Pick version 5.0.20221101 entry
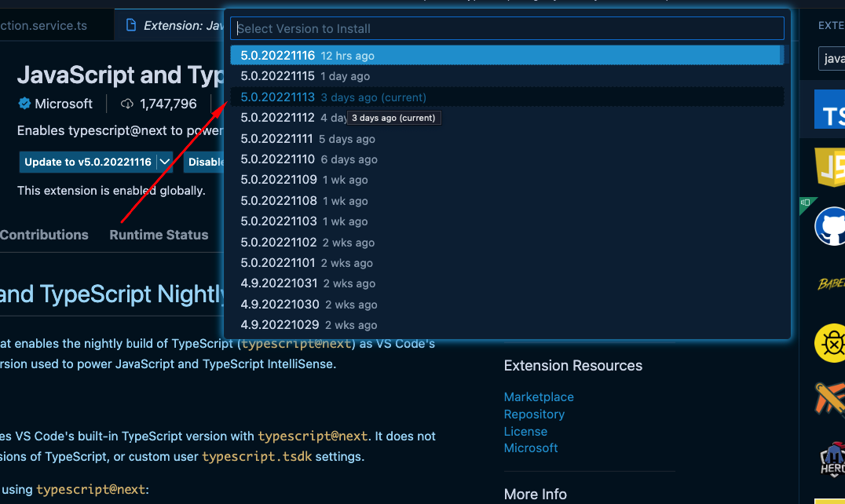 (x=507, y=263)
